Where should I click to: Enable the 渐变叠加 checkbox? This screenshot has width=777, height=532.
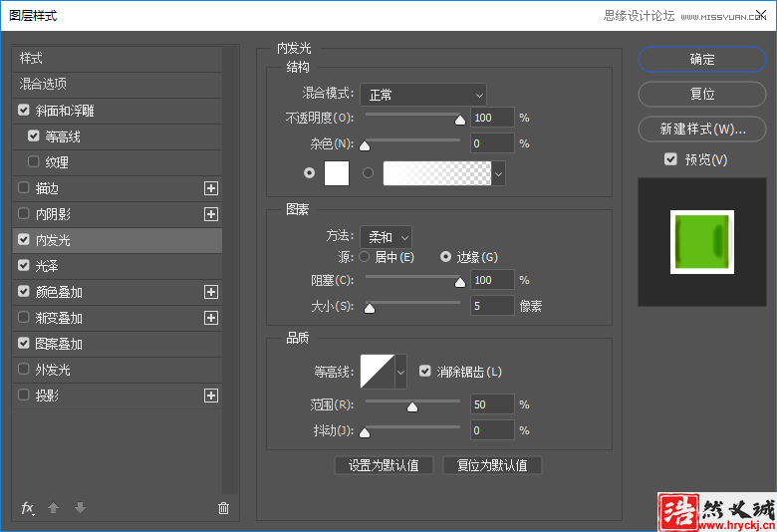tap(24, 318)
